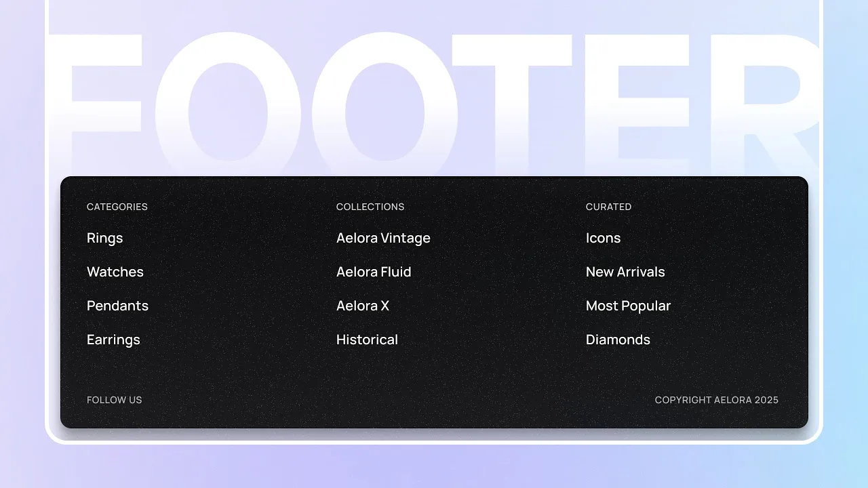
Task: Go to the Watches category
Action: pyautogui.click(x=115, y=272)
